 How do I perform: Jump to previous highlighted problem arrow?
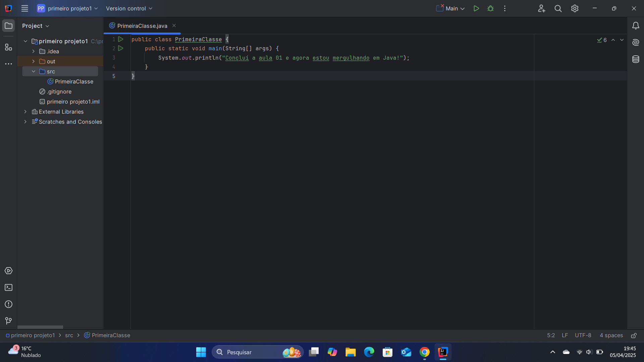(x=613, y=40)
